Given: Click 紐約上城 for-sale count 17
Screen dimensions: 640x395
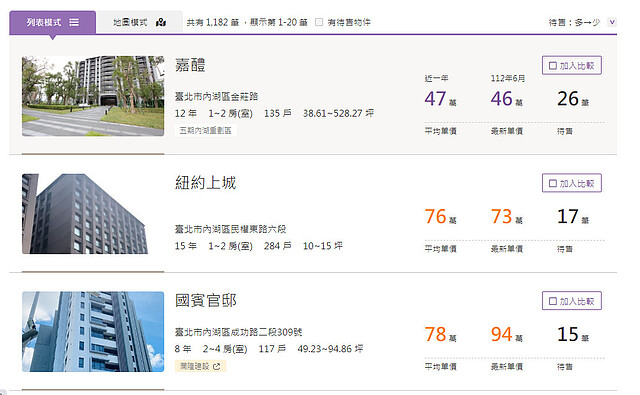Looking at the screenshot, I should [573, 217].
